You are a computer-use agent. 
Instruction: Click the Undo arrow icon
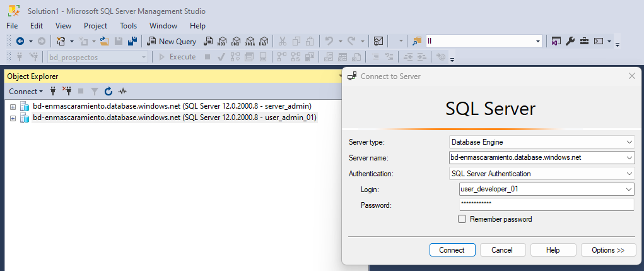[x=329, y=41]
